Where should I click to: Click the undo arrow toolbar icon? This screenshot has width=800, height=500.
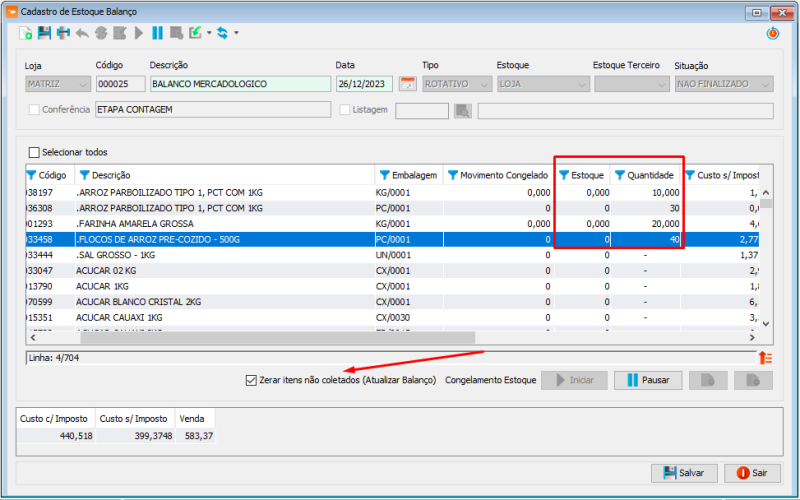click(82, 33)
